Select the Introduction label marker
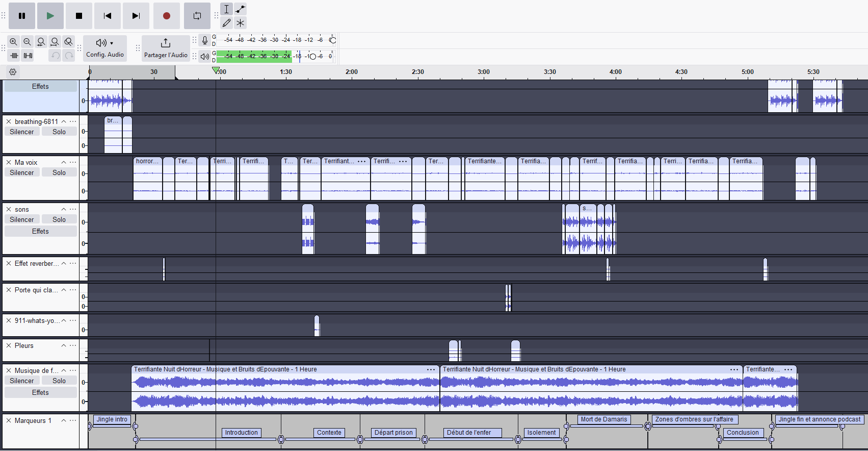The image size is (868, 451). click(242, 433)
